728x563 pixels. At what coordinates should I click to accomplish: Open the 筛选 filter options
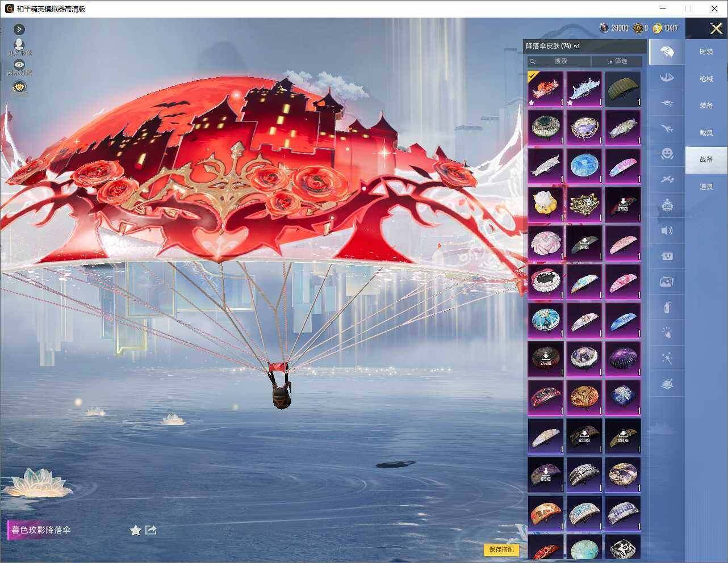pyautogui.click(x=617, y=61)
